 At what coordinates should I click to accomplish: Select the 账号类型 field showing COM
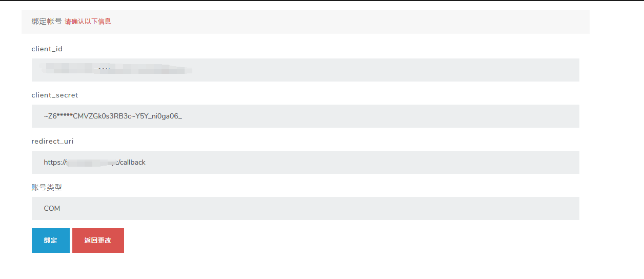coord(306,208)
